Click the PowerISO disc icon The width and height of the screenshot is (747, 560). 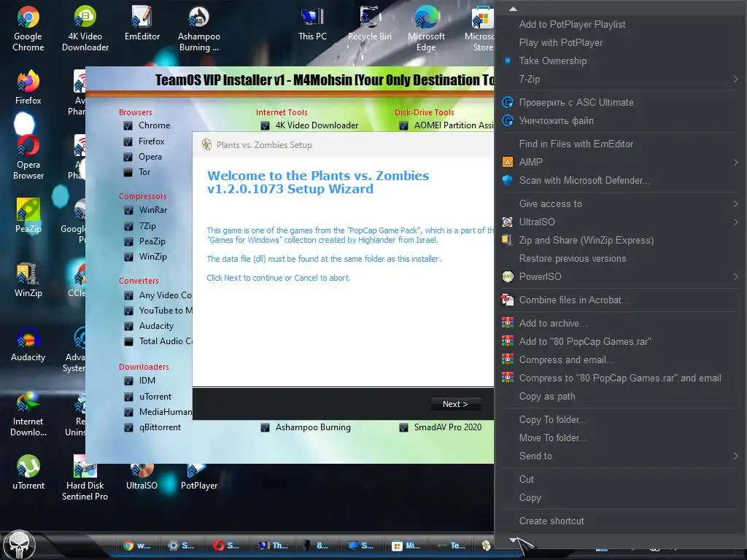[508, 276]
